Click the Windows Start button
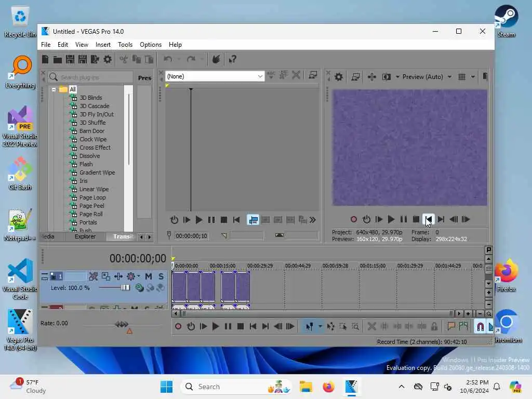Image resolution: width=532 pixels, height=399 pixels. click(x=166, y=387)
